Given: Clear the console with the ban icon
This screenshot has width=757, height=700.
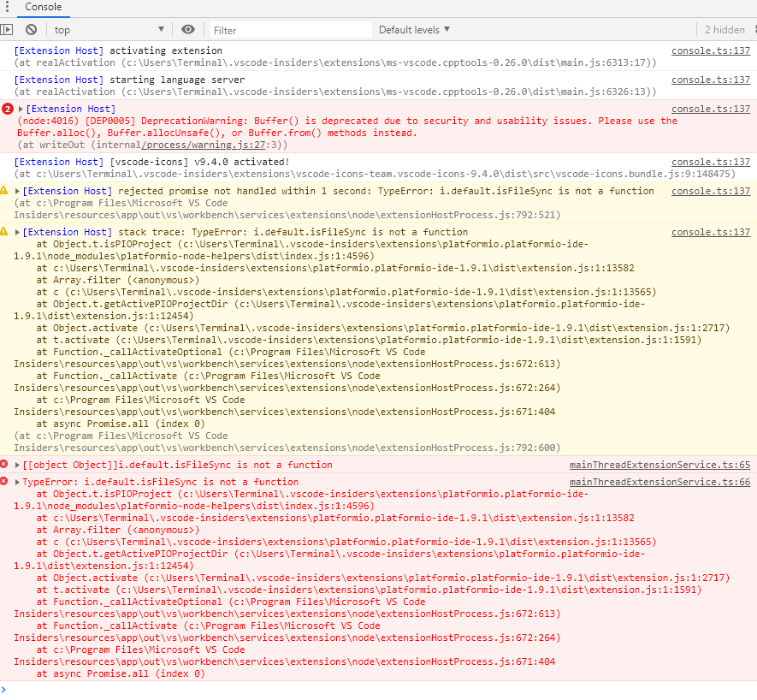Looking at the screenshot, I should point(32,29).
